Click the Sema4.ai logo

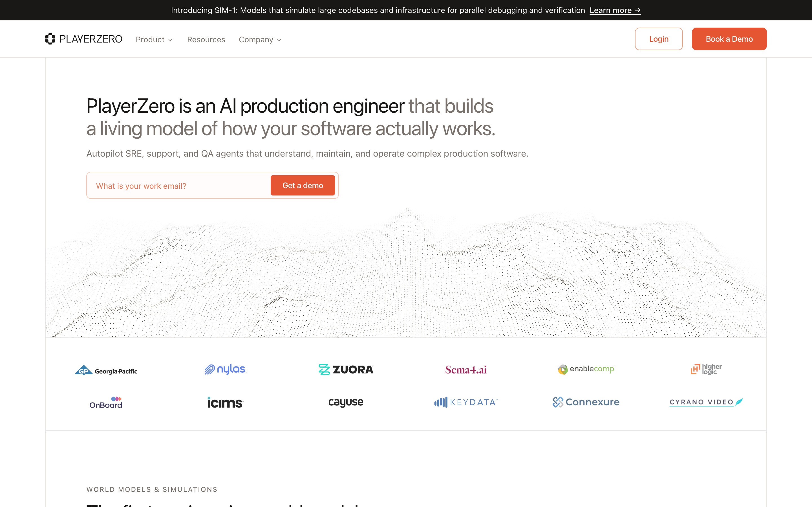[466, 370]
